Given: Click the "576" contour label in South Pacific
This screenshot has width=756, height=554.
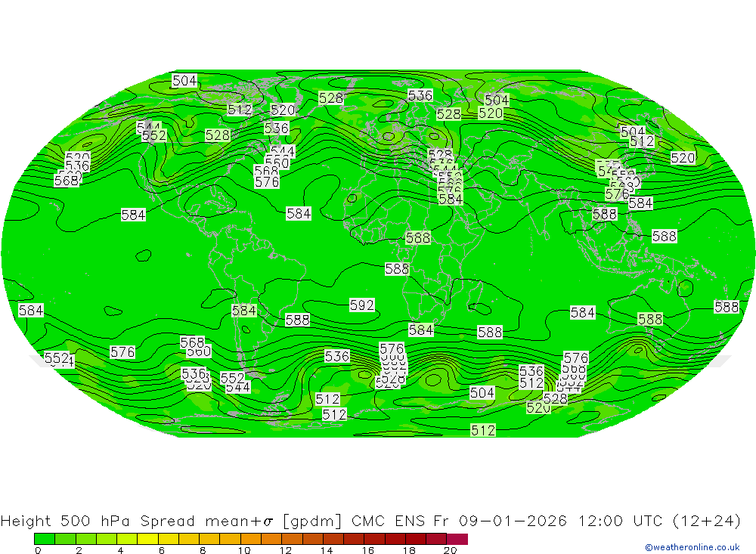Looking at the screenshot, I should [122, 352].
